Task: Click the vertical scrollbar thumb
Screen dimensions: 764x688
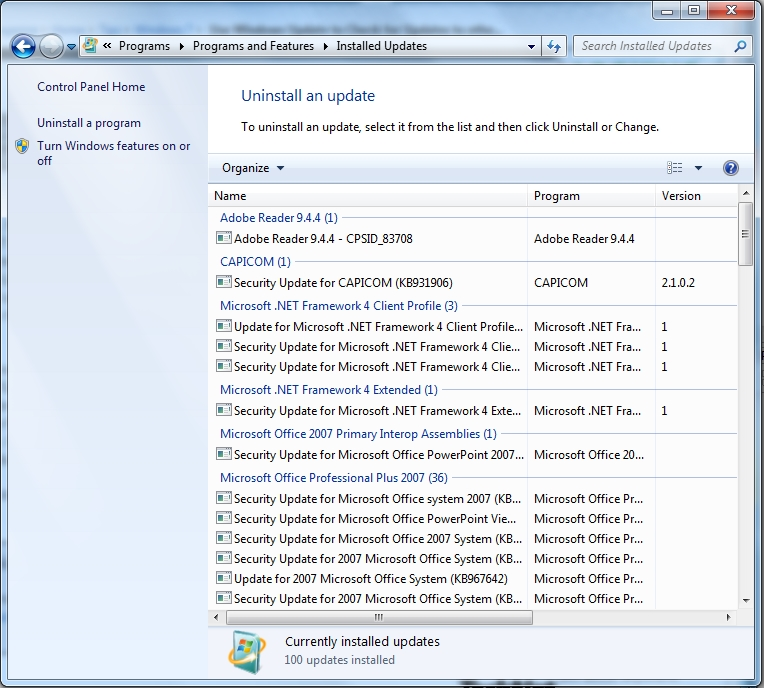Action: point(745,234)
